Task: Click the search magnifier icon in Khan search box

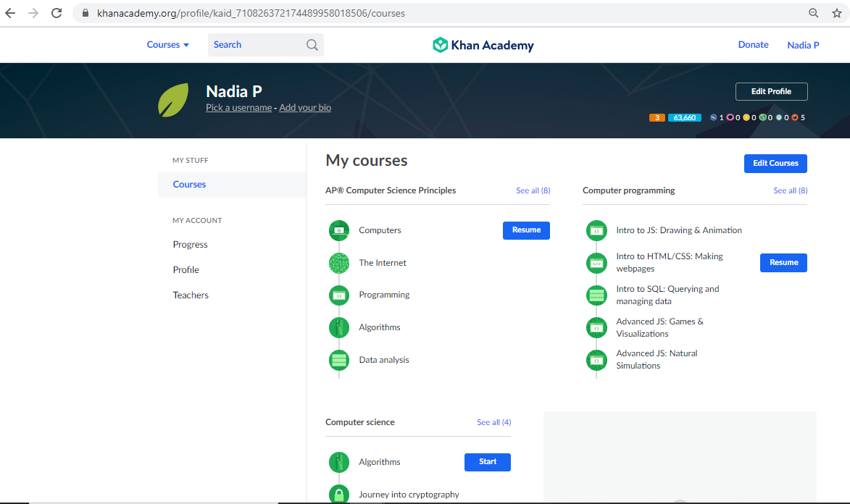Action: tap(312, 45)
